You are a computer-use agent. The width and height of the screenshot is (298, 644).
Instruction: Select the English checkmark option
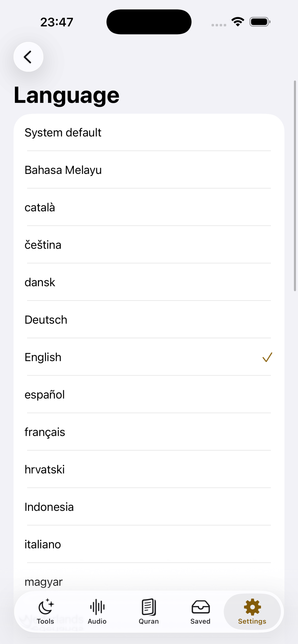tap(149, 357)
